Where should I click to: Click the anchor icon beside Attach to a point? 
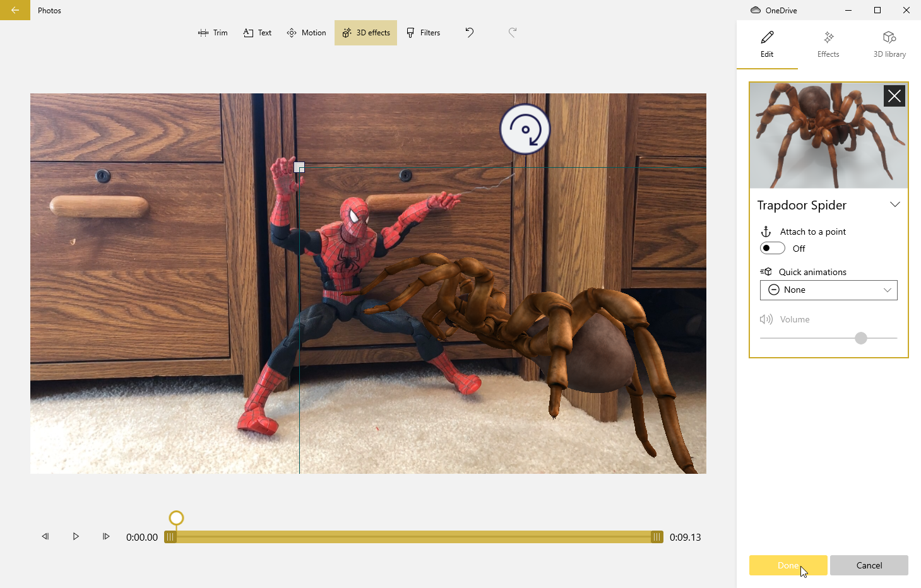(x=766, y=232)
